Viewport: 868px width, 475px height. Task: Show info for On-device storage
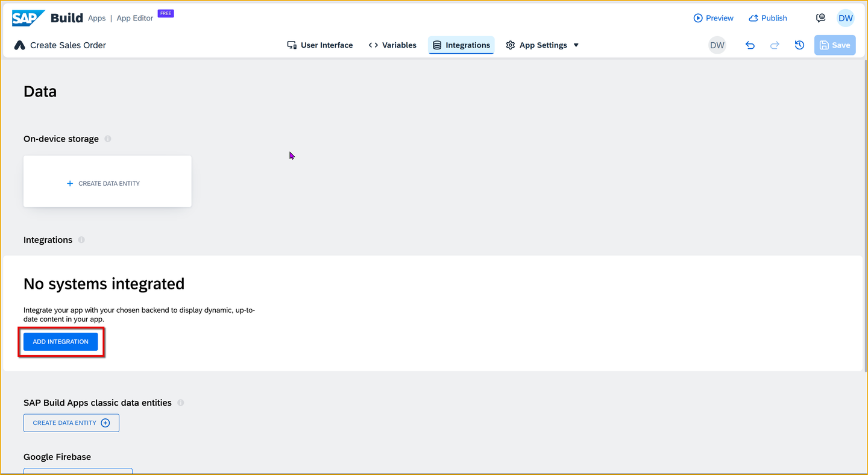pos(108,139)
